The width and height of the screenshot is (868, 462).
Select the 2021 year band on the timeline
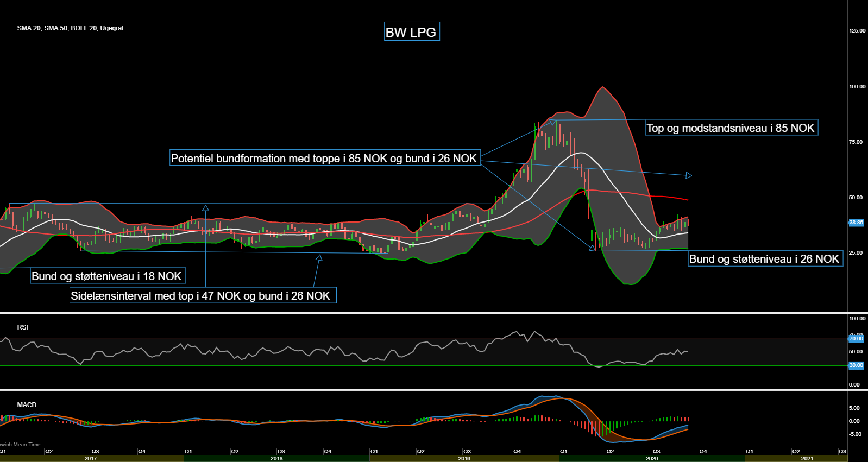tap(807, 459)
